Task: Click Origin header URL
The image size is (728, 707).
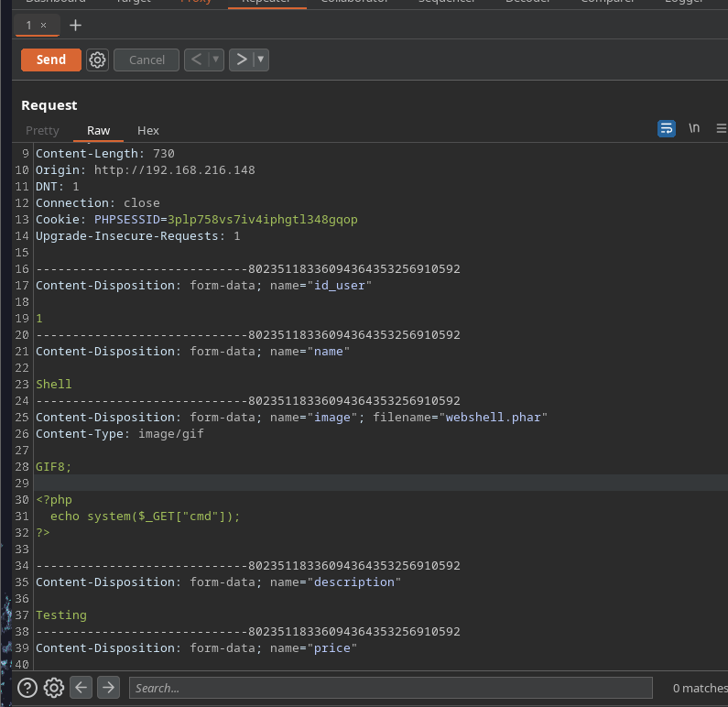Action: coord(175,170)
